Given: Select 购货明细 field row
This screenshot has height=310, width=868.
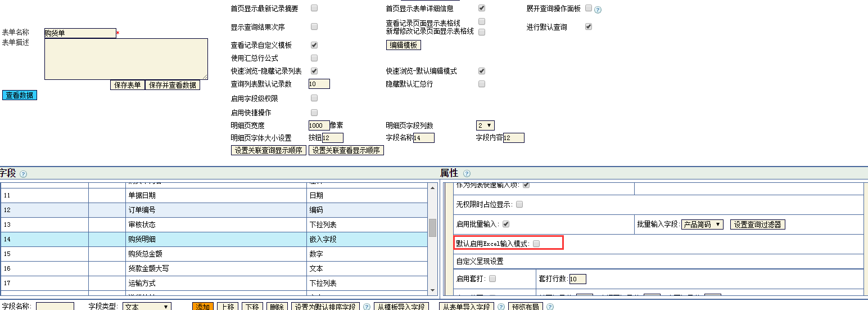Looking at the screenshot, I should coord(214,239).
